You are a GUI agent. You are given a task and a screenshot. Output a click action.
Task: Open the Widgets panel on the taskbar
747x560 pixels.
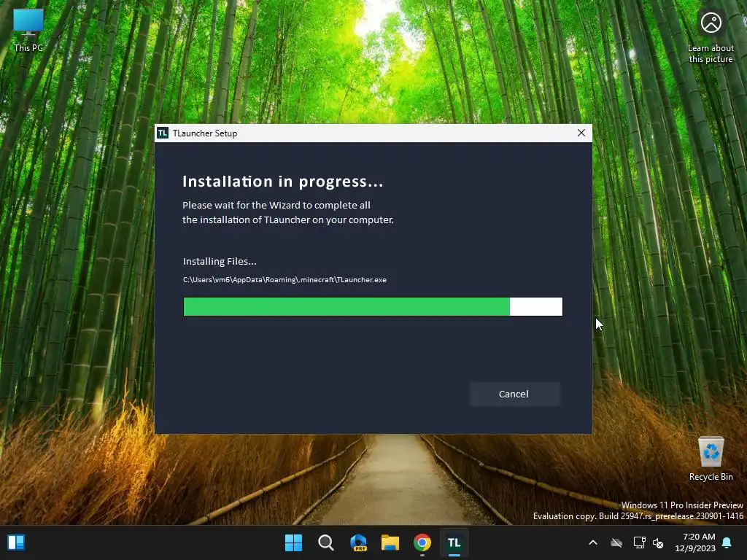(16, 542)
